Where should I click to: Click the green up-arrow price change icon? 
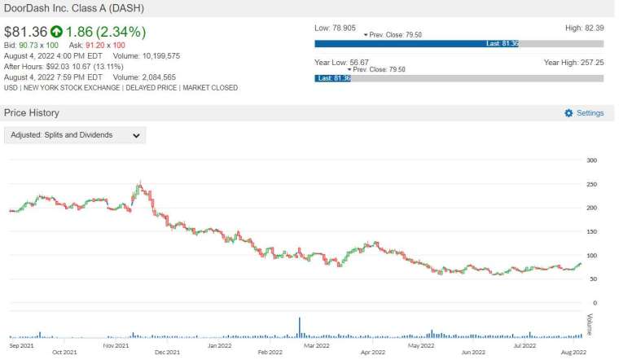point(56,32)
